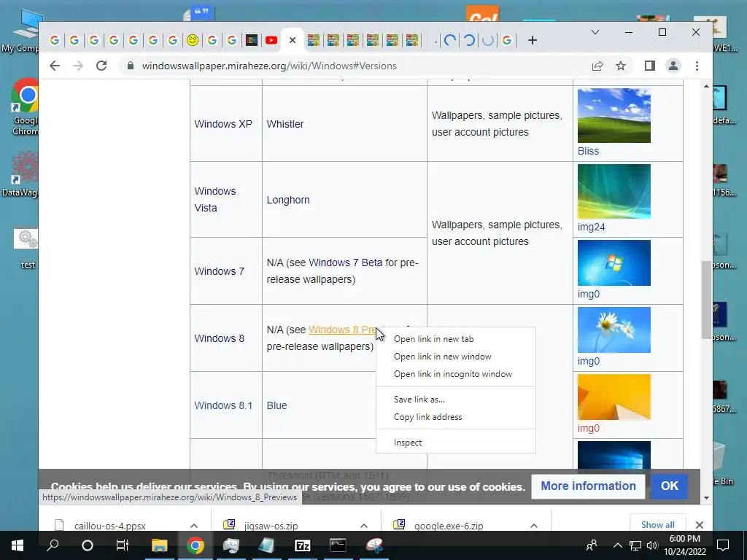Go back to the previous page
This screenshot has height=560, width=747.
click(x=55, y=66)
